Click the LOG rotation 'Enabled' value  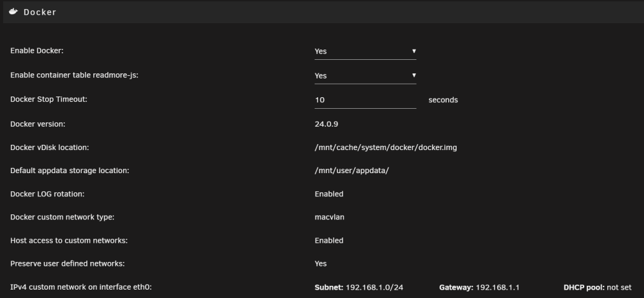tap(329, 194)
